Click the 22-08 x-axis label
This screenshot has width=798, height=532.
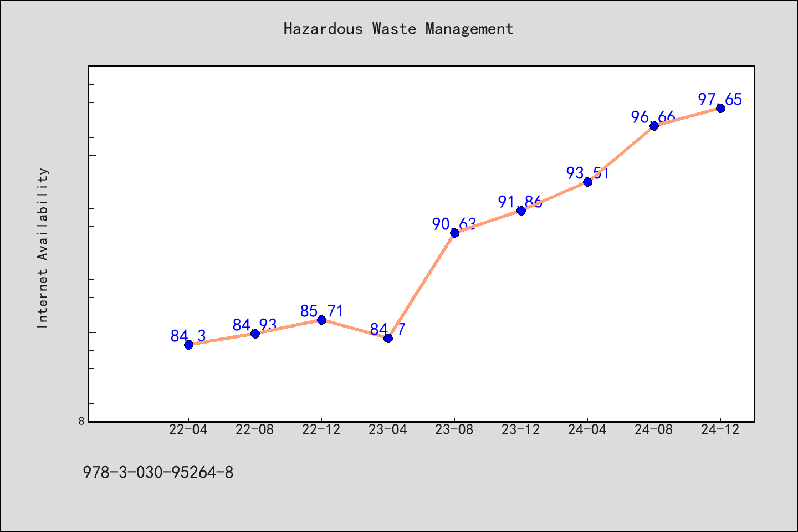(255, 430)
